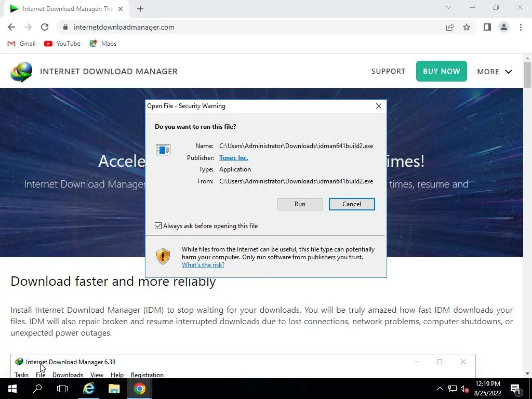Click the Chrome taskbar icon

[x=139, y=389]
